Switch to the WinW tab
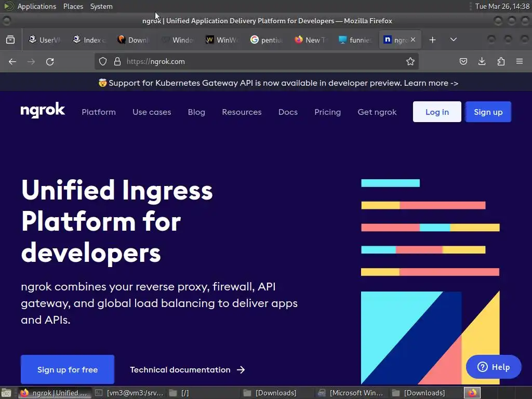 pos(222,39)
